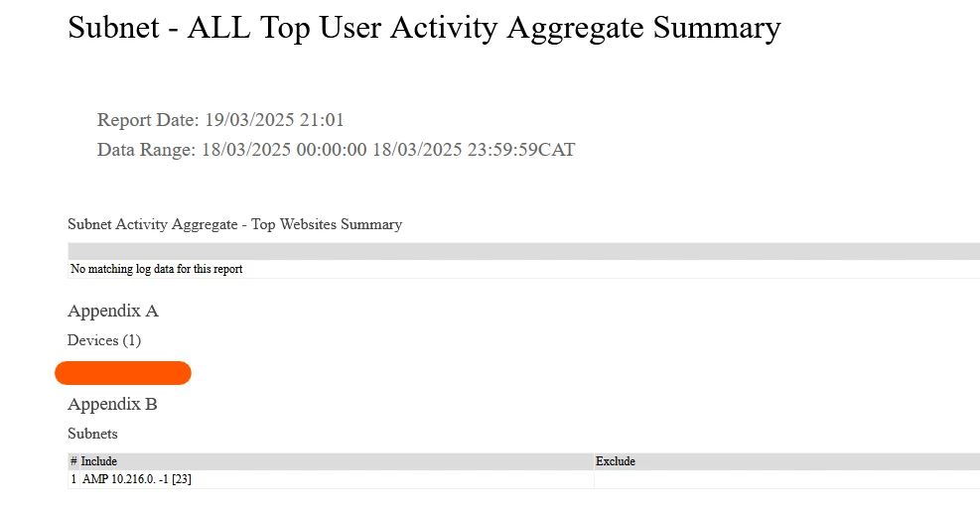Click the Top Websites Summary section heading

pyautogui.click(x=234, y=225)
